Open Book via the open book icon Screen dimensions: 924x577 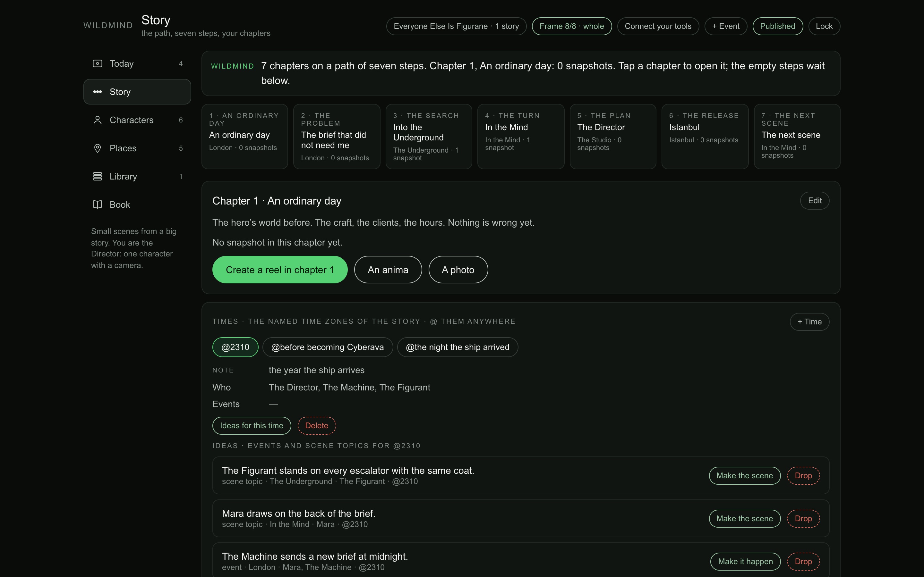click(97, 205)
